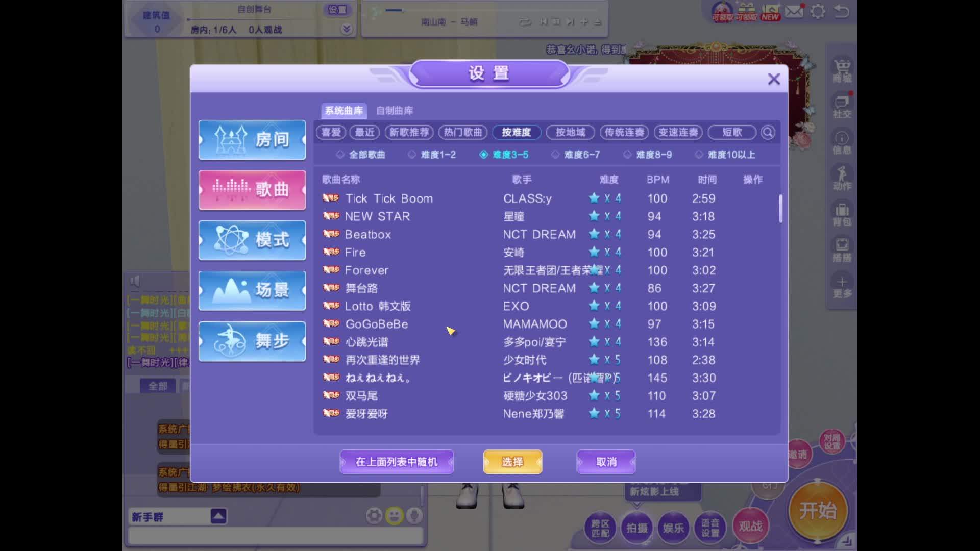The height and width of the screenshot is (551, 980).
Task: Click the chat text input field
Action: tap(276, 536)
